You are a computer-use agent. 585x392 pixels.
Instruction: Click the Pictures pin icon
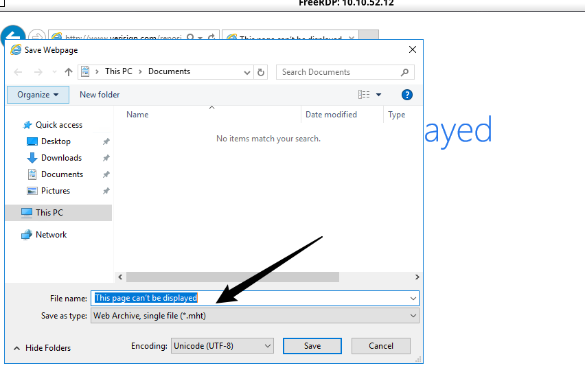106,191
